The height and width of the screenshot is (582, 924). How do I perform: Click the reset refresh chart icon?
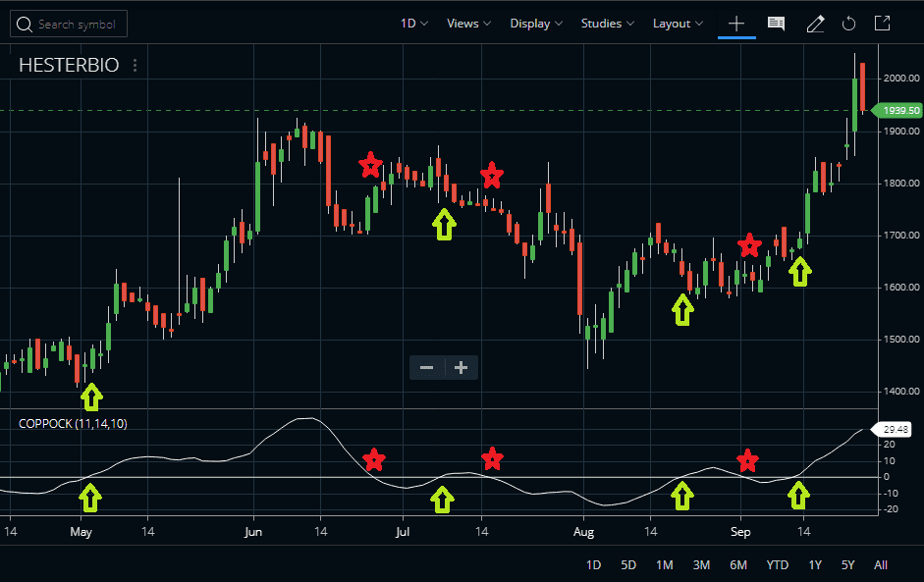point(848,24)
